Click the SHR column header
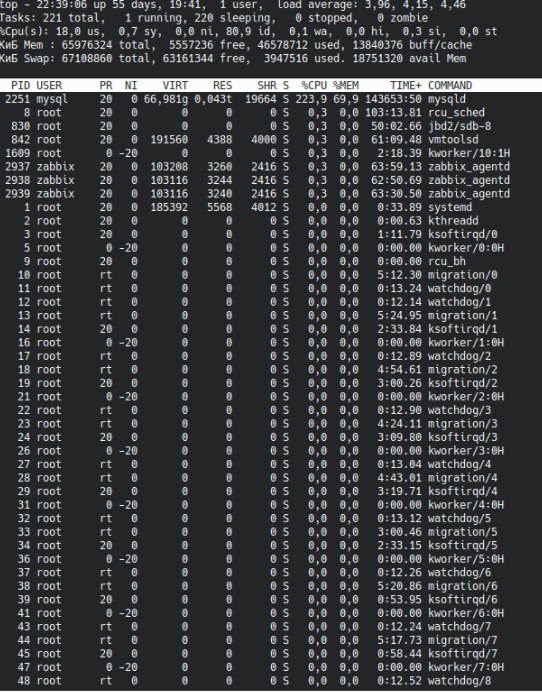This screenshot has width=542, height=692. [267, 85]
